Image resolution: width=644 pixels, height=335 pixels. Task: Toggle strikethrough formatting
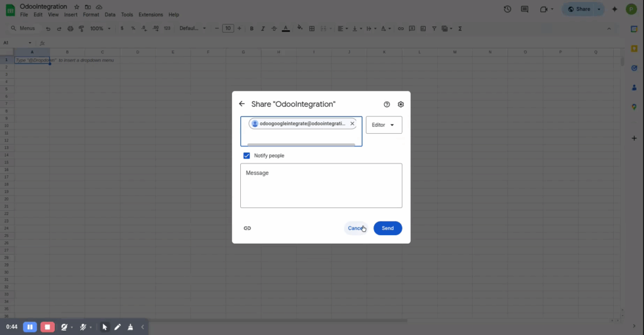[274, 29]
